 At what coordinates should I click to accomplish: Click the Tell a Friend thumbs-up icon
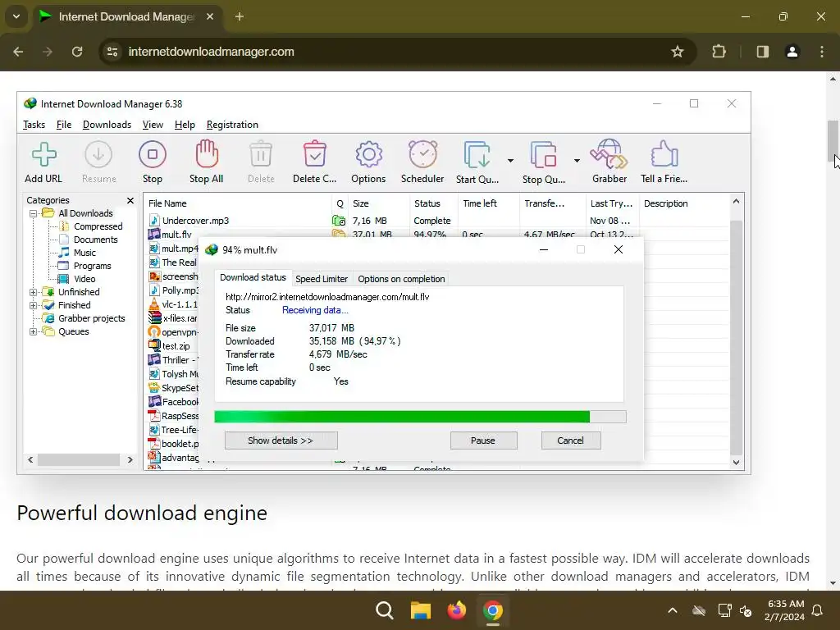click(x=664, y=154)
